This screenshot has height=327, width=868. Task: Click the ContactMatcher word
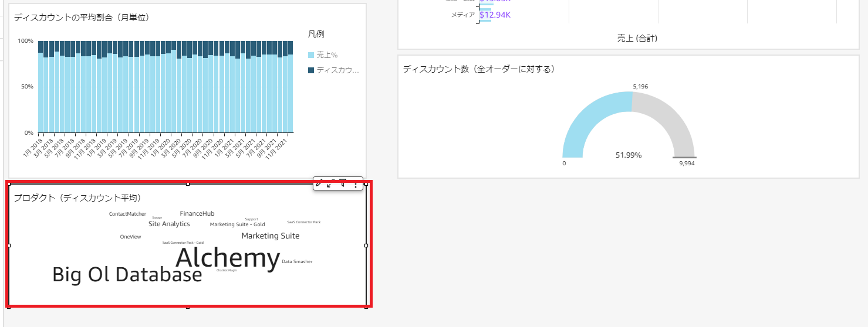coord(127,214)
